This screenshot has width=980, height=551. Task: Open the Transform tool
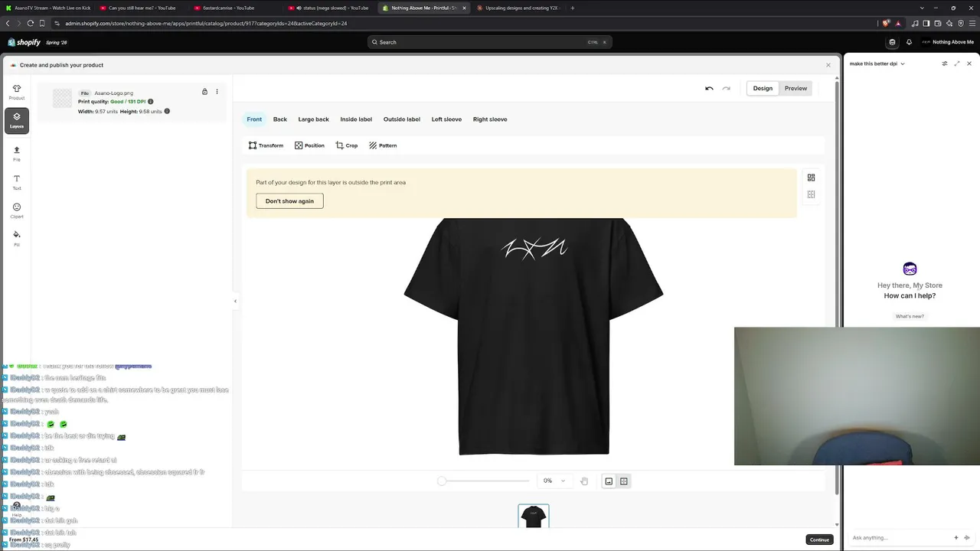pos(266,145)
